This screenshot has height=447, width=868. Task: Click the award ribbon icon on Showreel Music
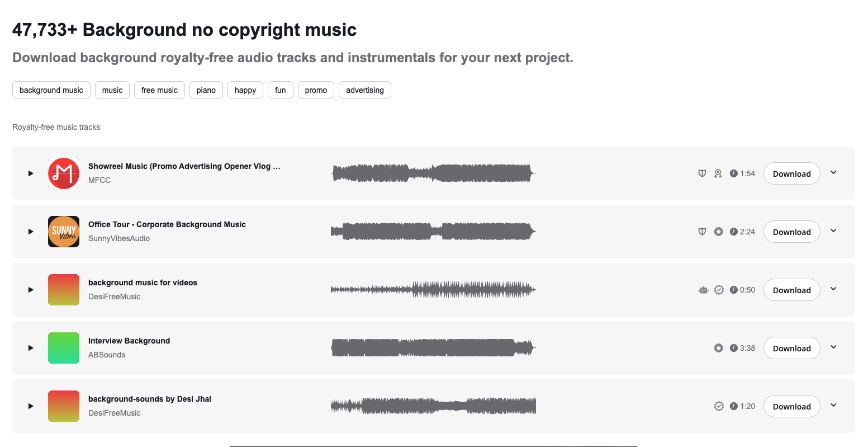point(718,173)
